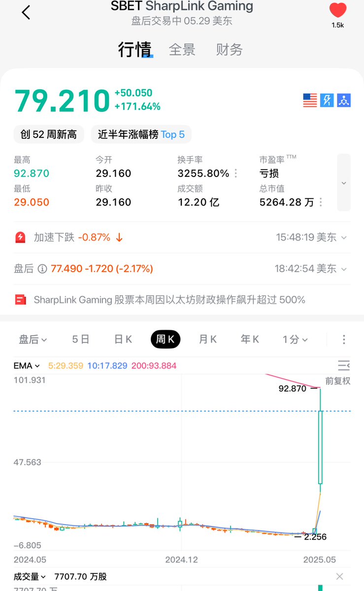Select the 5日 chart period
Image resolution: width=364 pixels, height=591 pixels.
(x=81, y=339)
